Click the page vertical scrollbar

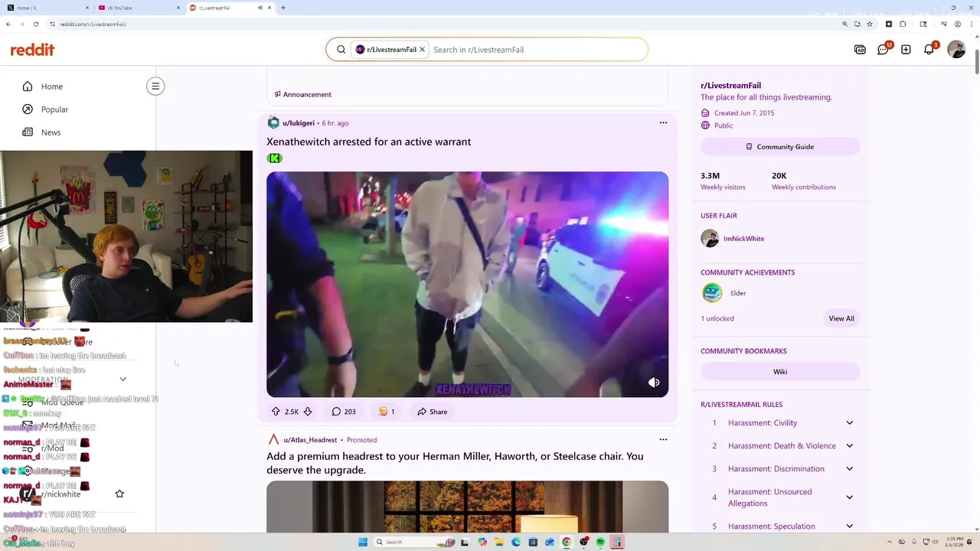tap(976, 61)
